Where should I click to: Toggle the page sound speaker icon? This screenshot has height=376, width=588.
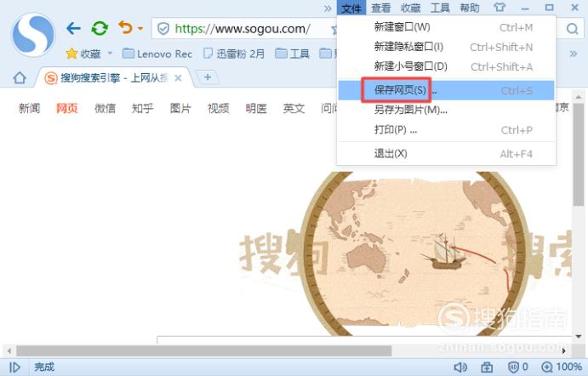[460, 367]
